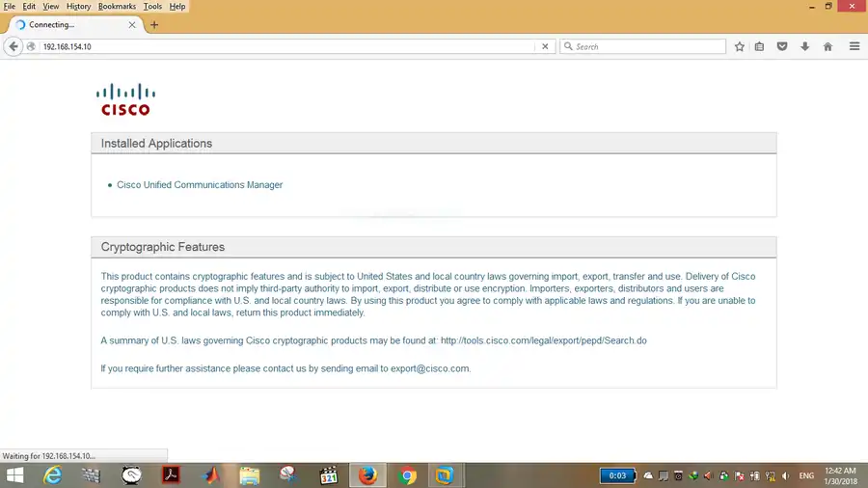Viewport: 868px width, 488px height.
Task: Open the volume speaker tray icon
Action: (785, 475)
